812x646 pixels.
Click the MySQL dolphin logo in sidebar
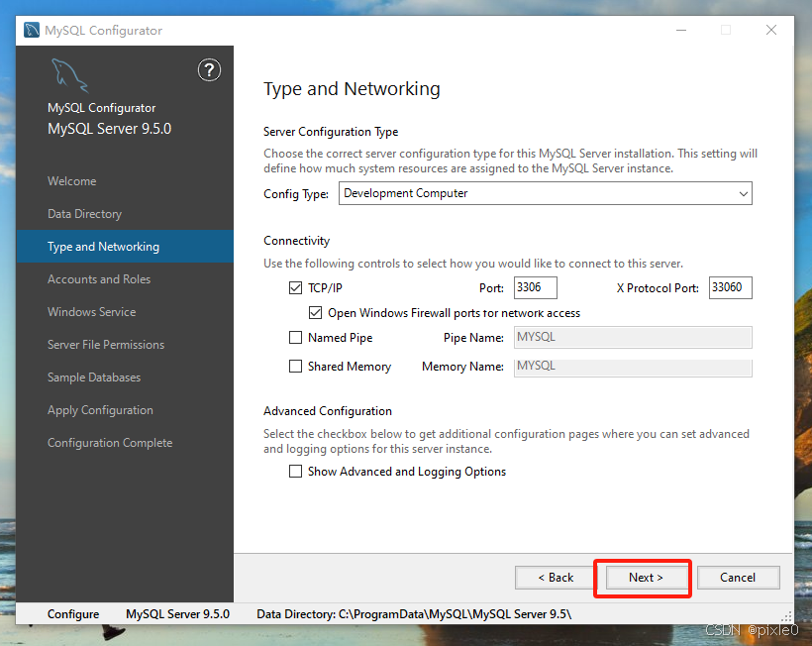[x=69, y=75]
